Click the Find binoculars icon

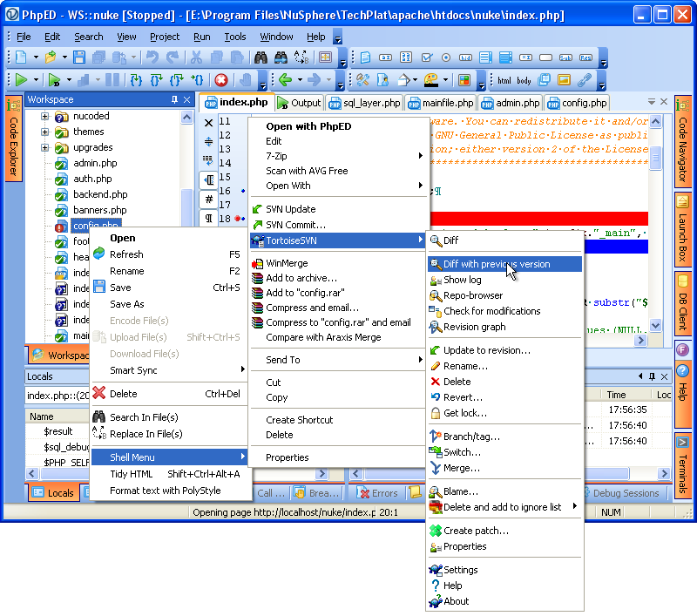click(261, 58)
